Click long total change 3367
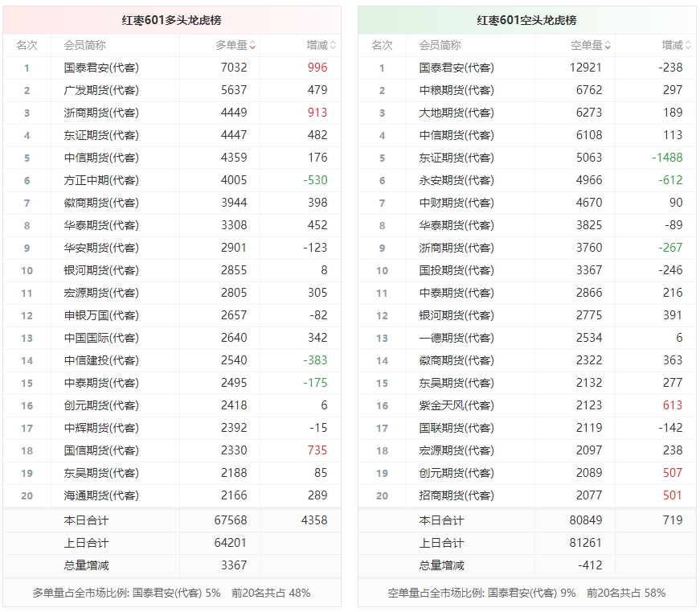This screenshot has width=700, height=612. [x=234, y=565]
